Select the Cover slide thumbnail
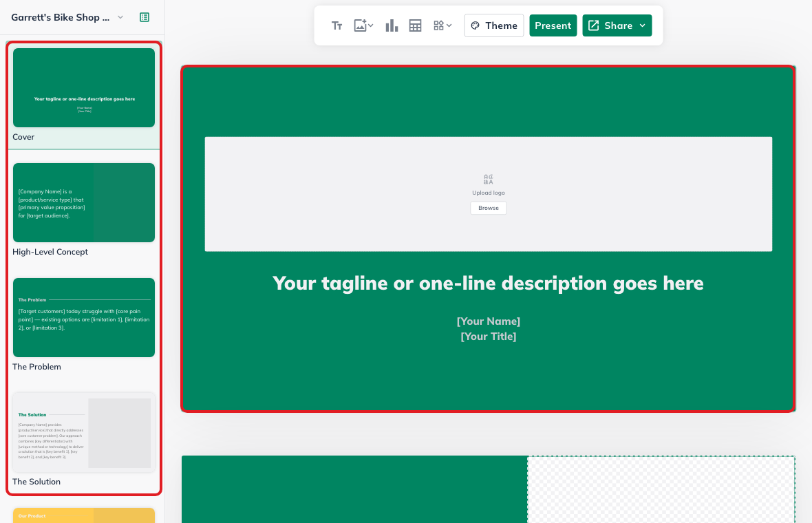 (x=84, y=87)
